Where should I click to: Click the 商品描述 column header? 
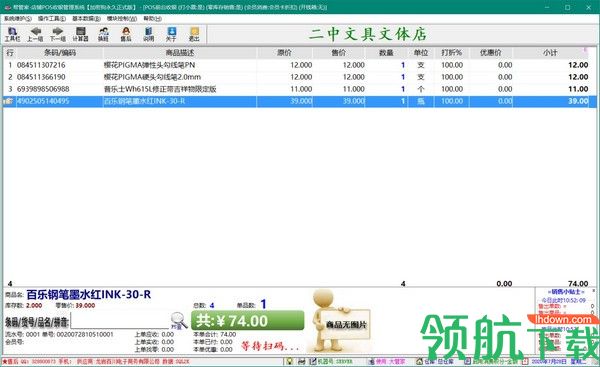(x=180, y=53)
